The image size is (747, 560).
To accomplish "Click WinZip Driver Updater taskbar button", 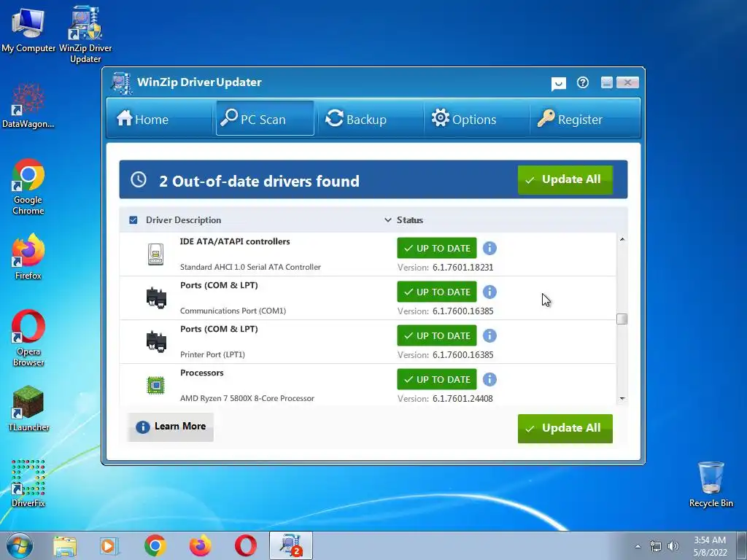I will 291,545.
